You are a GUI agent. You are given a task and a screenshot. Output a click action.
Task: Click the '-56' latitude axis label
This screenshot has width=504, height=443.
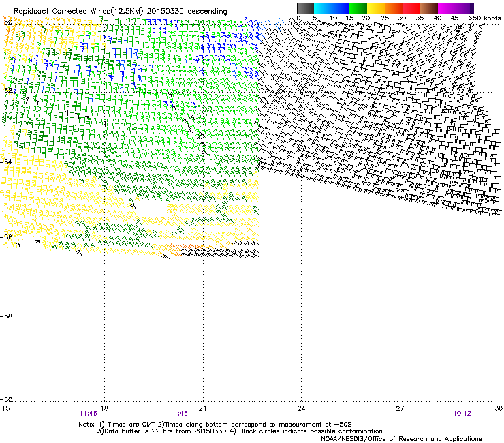click(x=6, y=236)
